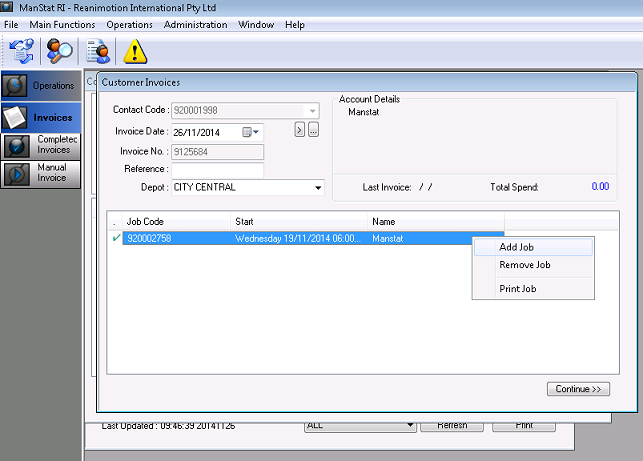The height and width of the screenshot is (461, 643).
Task: Select Print Job in context menu
Action: [x=519, y=289]
